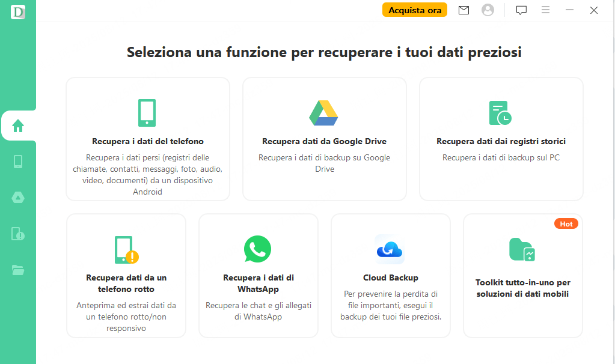This screenshot has height=364, width=615.
Task: Click the Toolkit folder icon
Action: tap(522, 249)
